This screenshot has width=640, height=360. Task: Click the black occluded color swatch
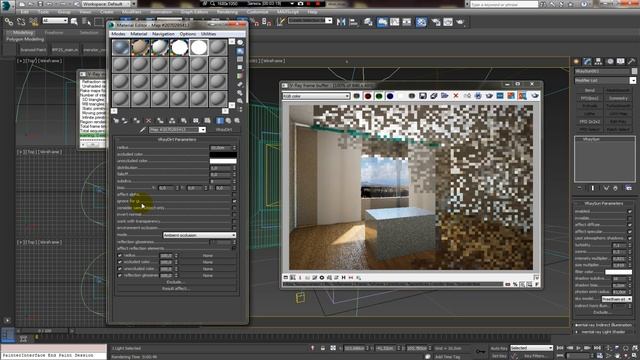coord(223,154)
